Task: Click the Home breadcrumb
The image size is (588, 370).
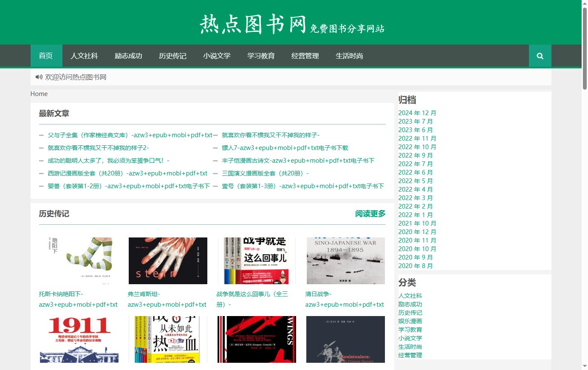Action: [x=39, y=94]
